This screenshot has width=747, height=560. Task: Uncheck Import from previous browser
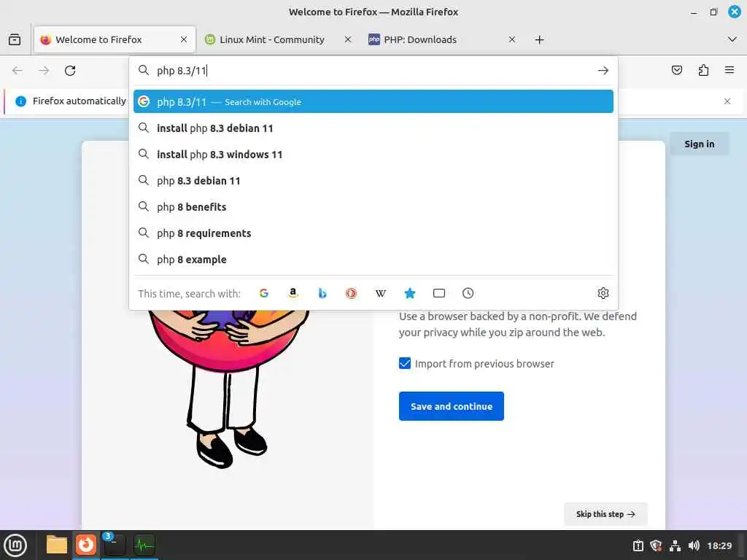click(404, 363)
